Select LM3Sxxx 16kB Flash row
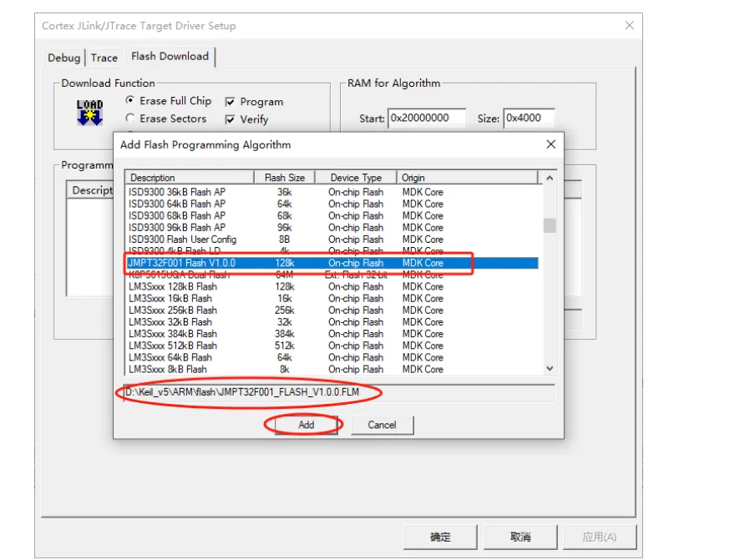 tap(332, 298)
